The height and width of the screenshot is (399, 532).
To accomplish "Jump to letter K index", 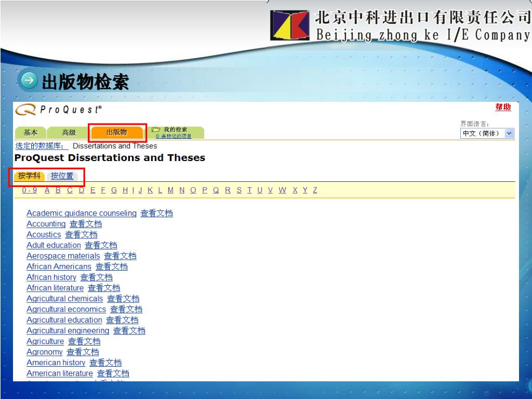I will coord(150,190).
